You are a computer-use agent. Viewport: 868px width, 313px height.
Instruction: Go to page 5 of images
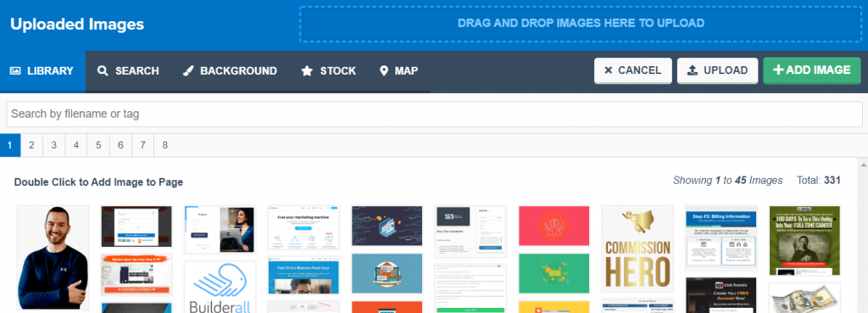click(98, 146)
